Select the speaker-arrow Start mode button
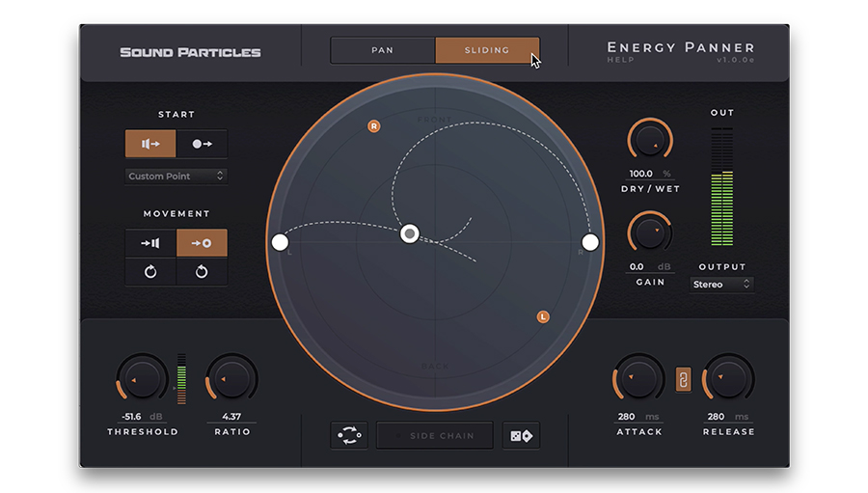The image size is (868, 493). 150,144
